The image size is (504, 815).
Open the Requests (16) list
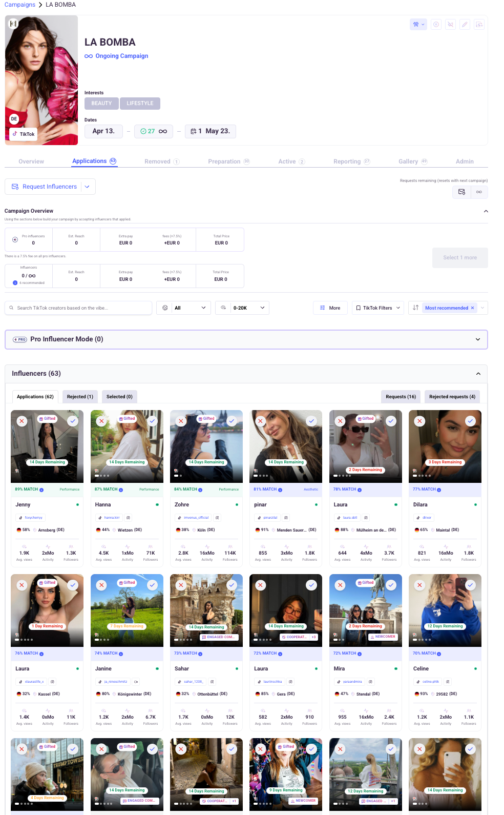(x=401, y=397)
